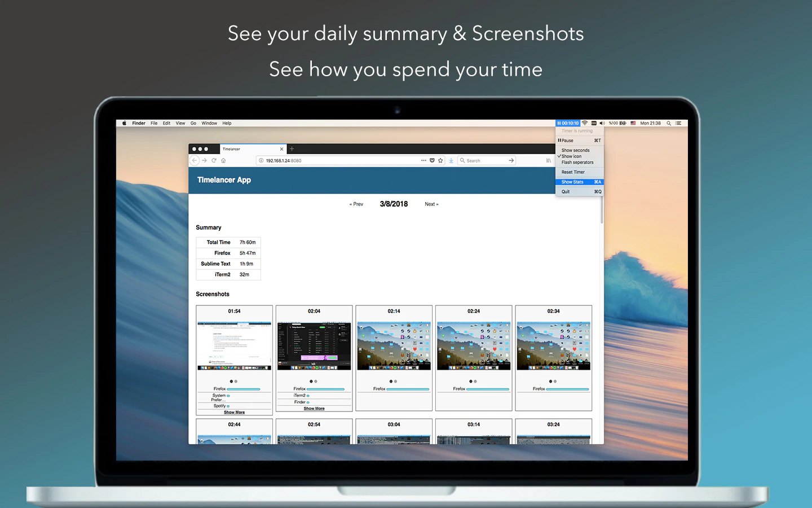Screen dimensions: 812x508
Task: Open the Edit menu
Action: (x=166, y=123)
